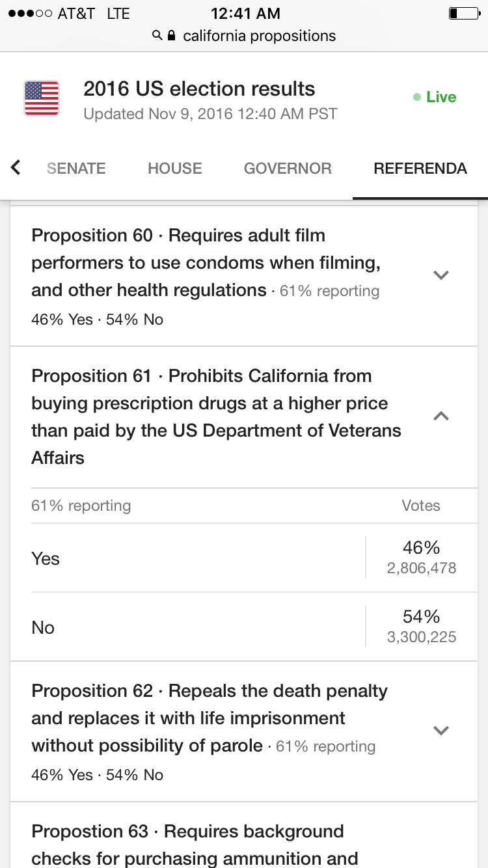
Task: Tap the padlock icon in address bar
Action: [x=172, y=35]
